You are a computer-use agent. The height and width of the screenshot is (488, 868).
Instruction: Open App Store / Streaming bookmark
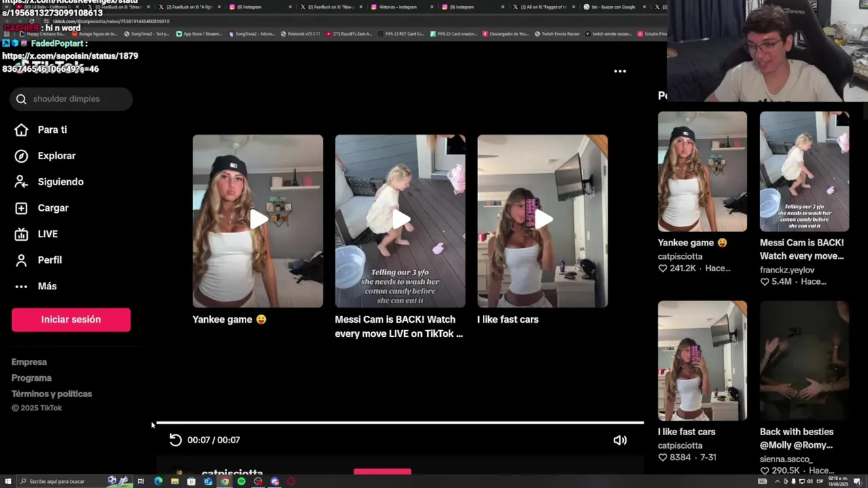tap(199, 34)
